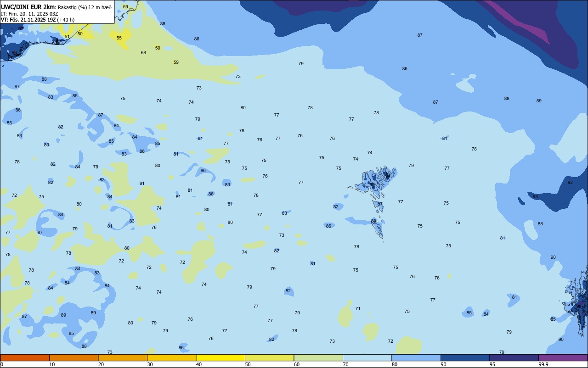This screenshot has height=368, width=588.
Task: Click the humidity value 92 on the map
Action: click(570, 182)
